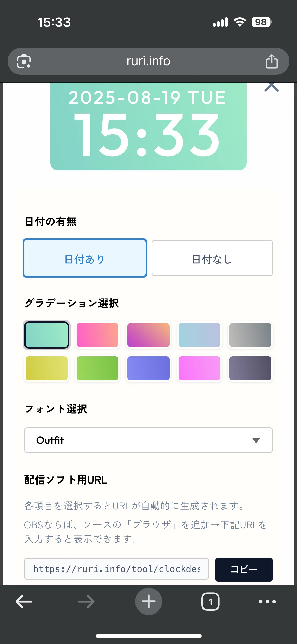Open the share sheet icon
The image size is (297, 644).
(x=272, y=61)
